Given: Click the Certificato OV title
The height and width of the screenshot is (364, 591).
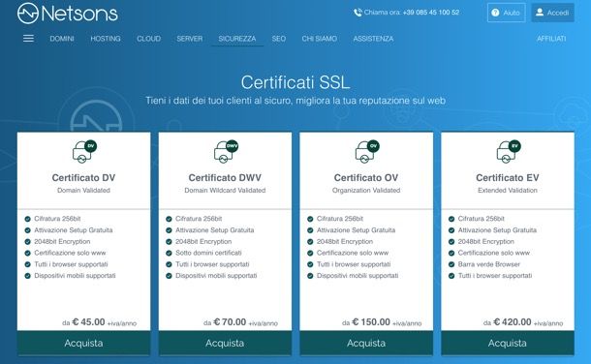Looking at the screenshot, I should (x=366, y=178).
